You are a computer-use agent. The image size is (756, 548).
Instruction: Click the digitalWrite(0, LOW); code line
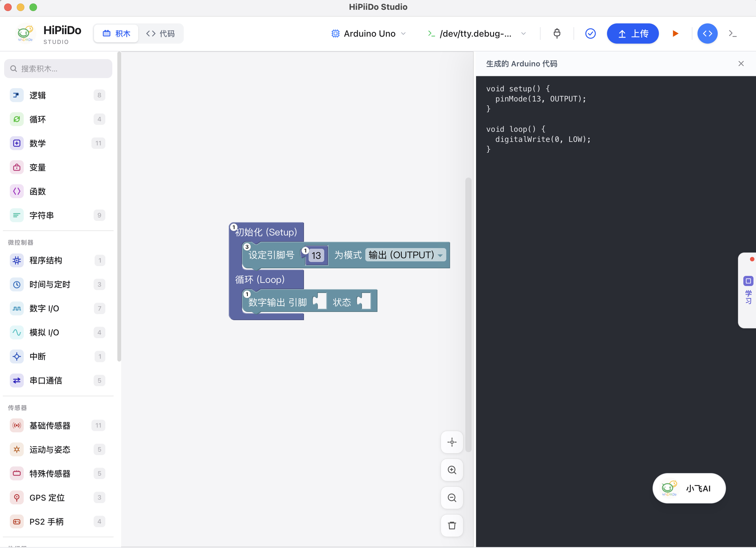pyautogui.click(x=543, y=139)
